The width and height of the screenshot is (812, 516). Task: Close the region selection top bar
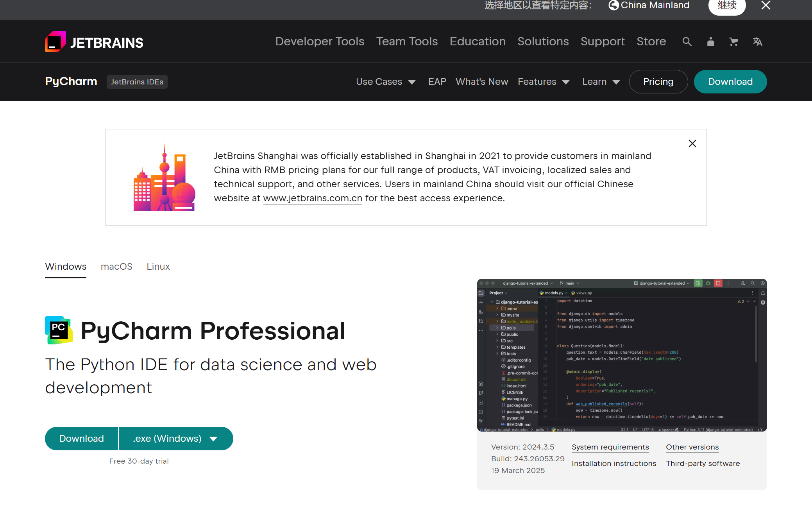pos(766,5)
